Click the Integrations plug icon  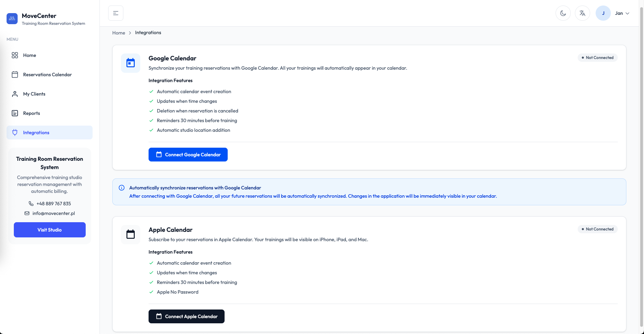[x=15, y=132]
